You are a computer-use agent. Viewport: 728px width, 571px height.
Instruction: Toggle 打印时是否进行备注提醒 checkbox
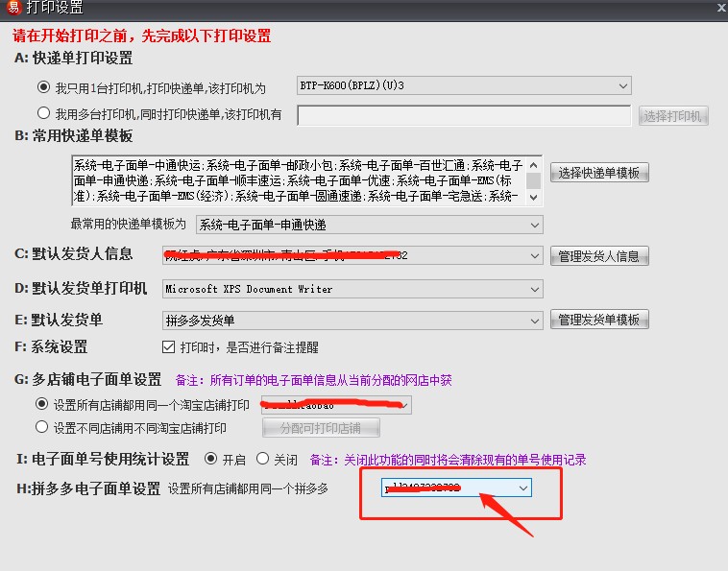click(x=169, y=346)
